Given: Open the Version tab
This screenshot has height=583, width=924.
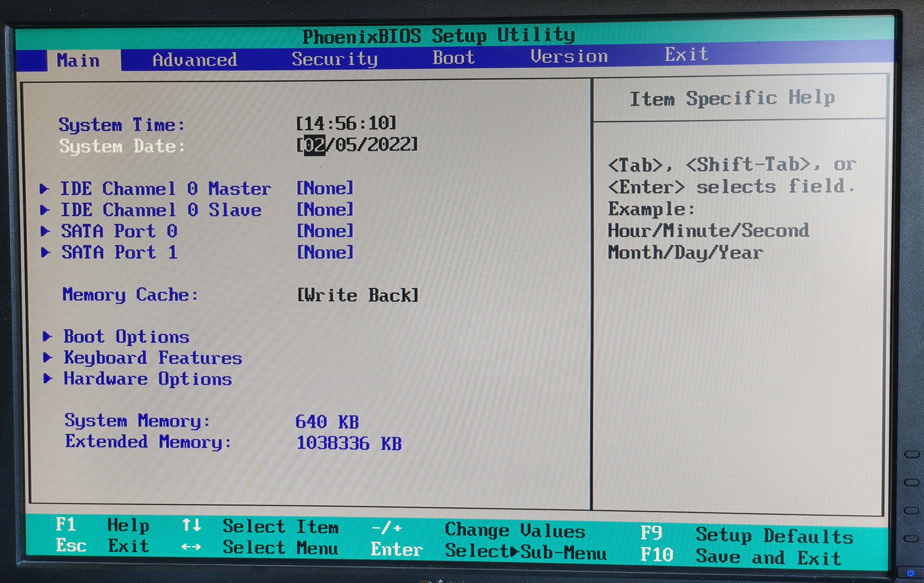Looking at the screenshot, I should [x=569, y=56].
